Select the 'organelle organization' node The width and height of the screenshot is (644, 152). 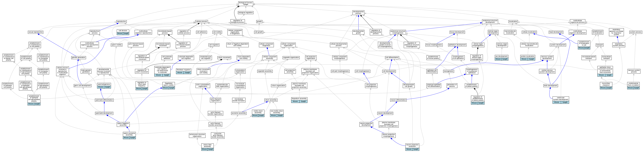291,57
